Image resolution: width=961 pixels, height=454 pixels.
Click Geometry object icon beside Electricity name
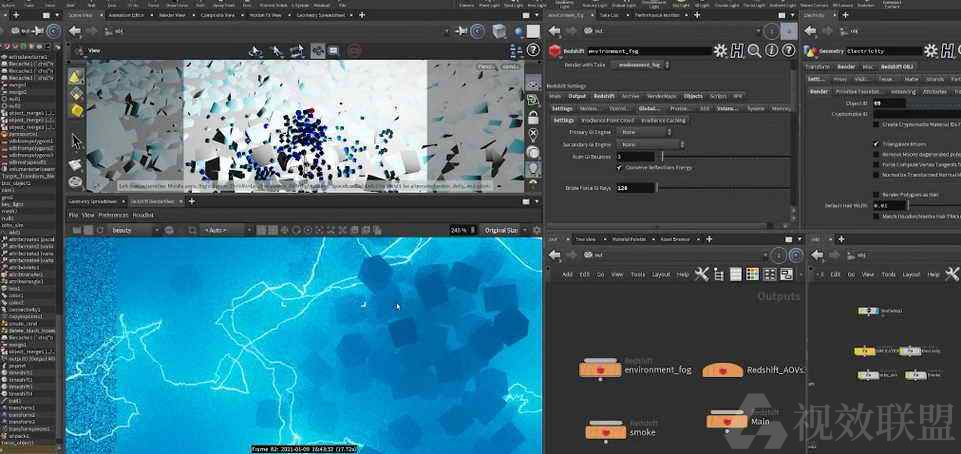pyautogui.click(x=811, y=51)
